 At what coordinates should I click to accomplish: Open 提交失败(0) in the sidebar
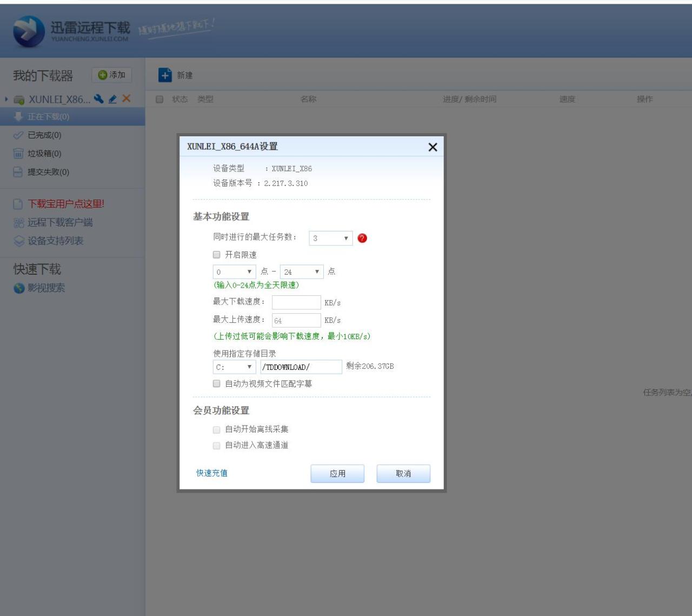point(49,172)
